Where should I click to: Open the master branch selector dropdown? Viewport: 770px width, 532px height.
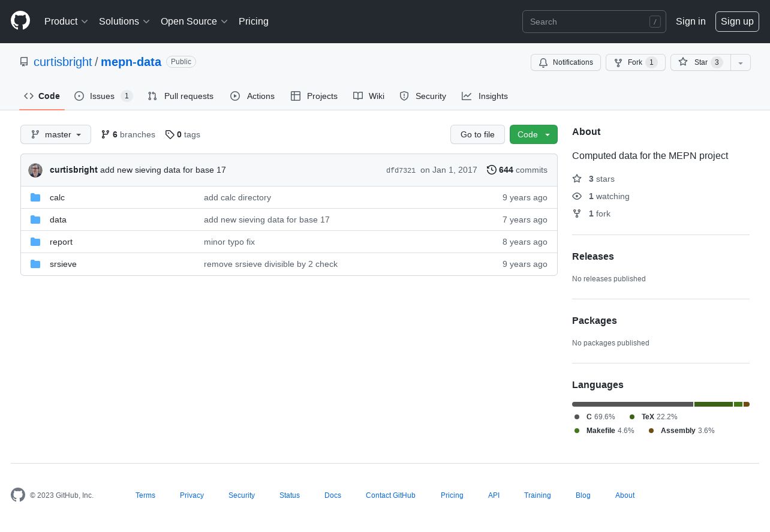click(56, 134)
